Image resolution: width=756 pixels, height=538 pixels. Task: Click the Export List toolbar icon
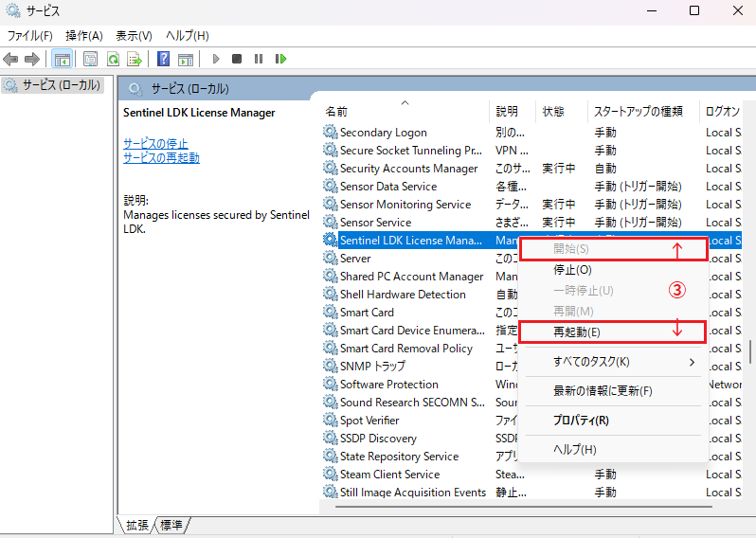[135, 59]
